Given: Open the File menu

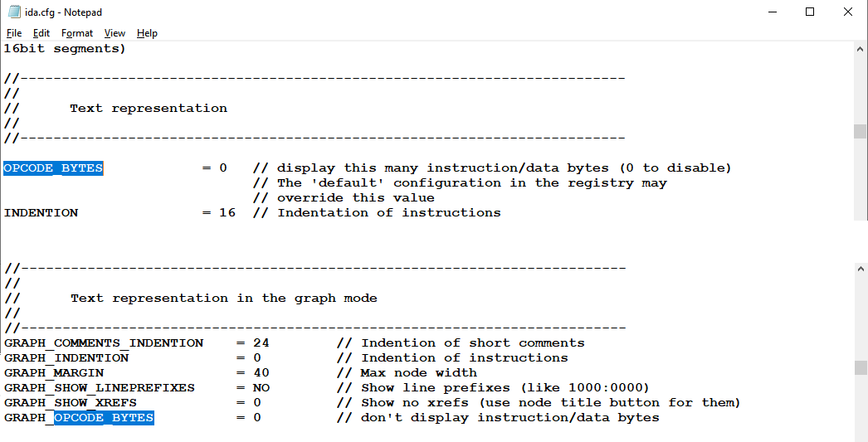Looking at the screenshot, I should [14, 33].
